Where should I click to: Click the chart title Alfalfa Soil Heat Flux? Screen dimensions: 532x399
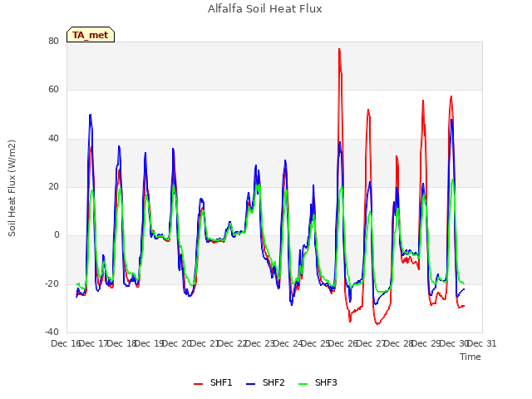(265, 9)
